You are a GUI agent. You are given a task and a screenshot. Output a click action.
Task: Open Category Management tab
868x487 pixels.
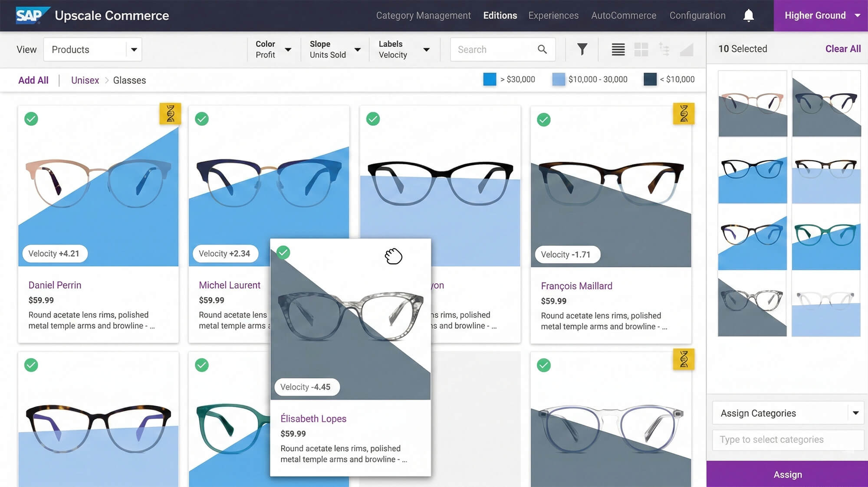[x=423, y=16]
